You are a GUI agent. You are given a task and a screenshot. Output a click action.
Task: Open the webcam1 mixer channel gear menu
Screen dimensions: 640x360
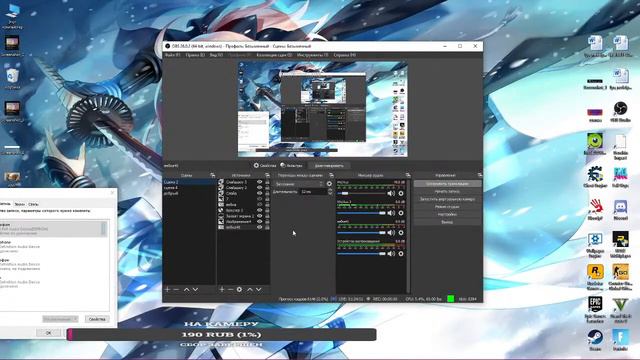point(401,233)
